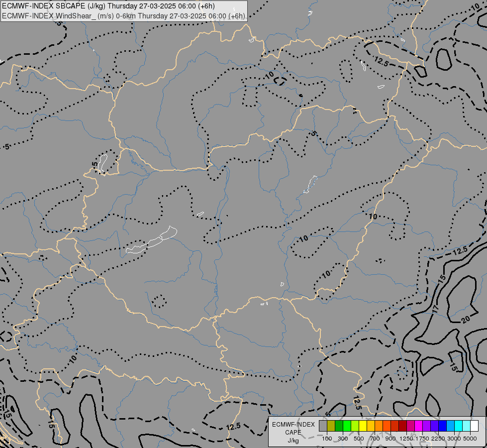Click legend value 5000

[x=470, y=439]
